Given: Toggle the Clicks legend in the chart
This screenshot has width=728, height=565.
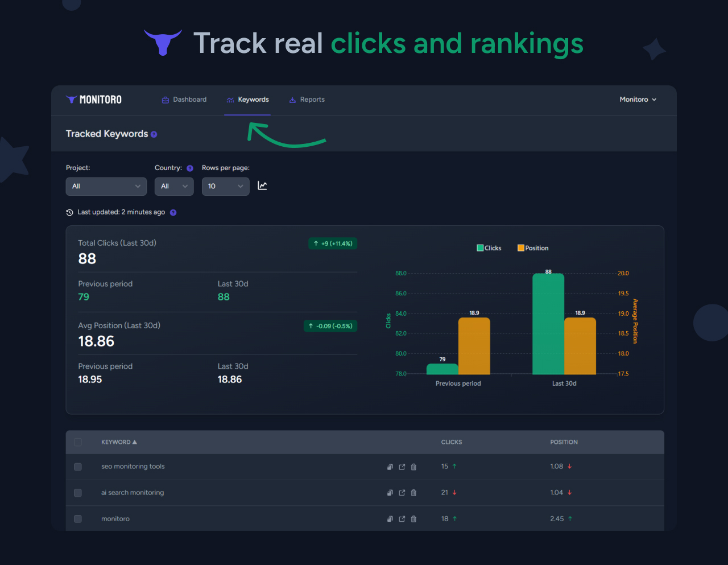Looking at the screenshot, I should coord(489,248).
